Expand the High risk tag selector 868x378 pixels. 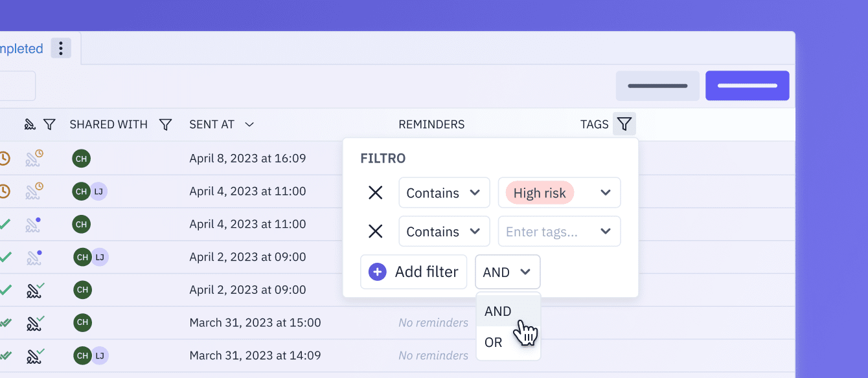[x=559, y=193]
